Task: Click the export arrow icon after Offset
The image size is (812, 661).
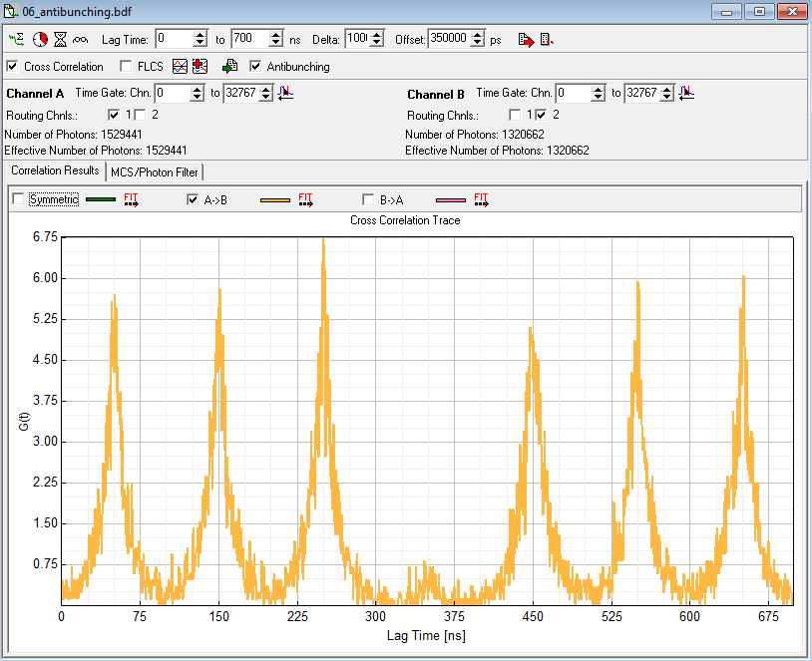Action: (526, 40)
